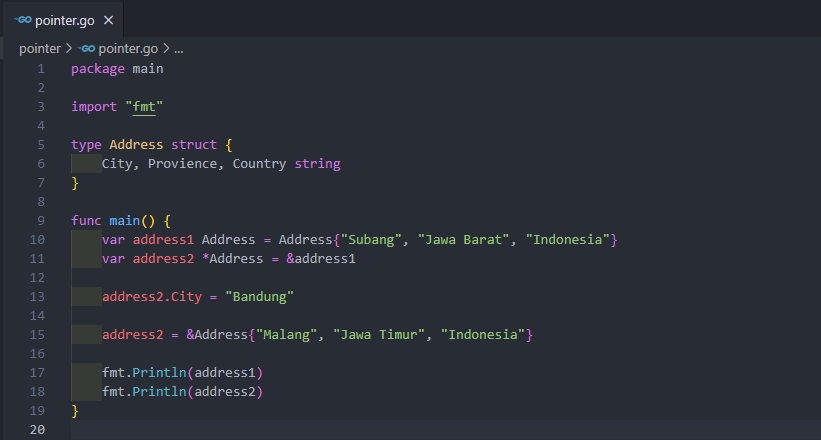Click the "fmt" import string
Viewport: 821px width, 440px height.
[144, 106]
